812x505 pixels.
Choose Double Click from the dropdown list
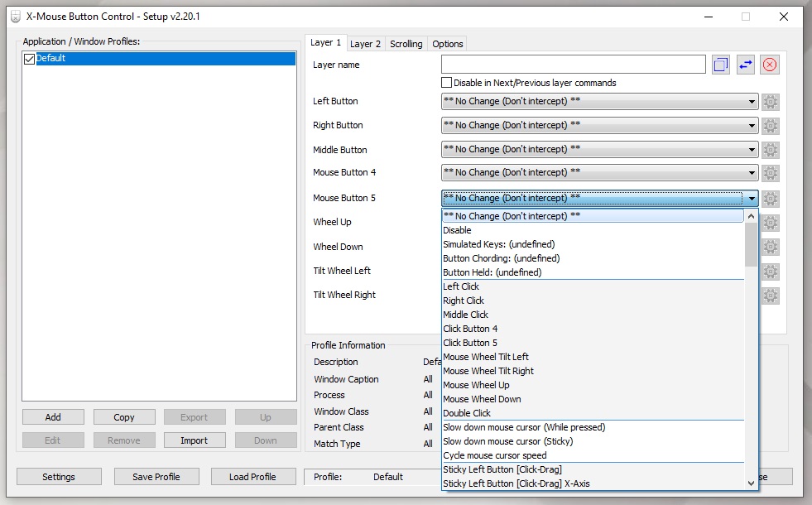(467, 413)
